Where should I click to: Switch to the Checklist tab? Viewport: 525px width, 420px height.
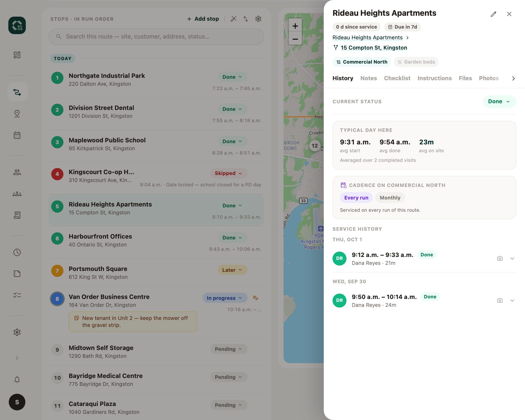397,78
